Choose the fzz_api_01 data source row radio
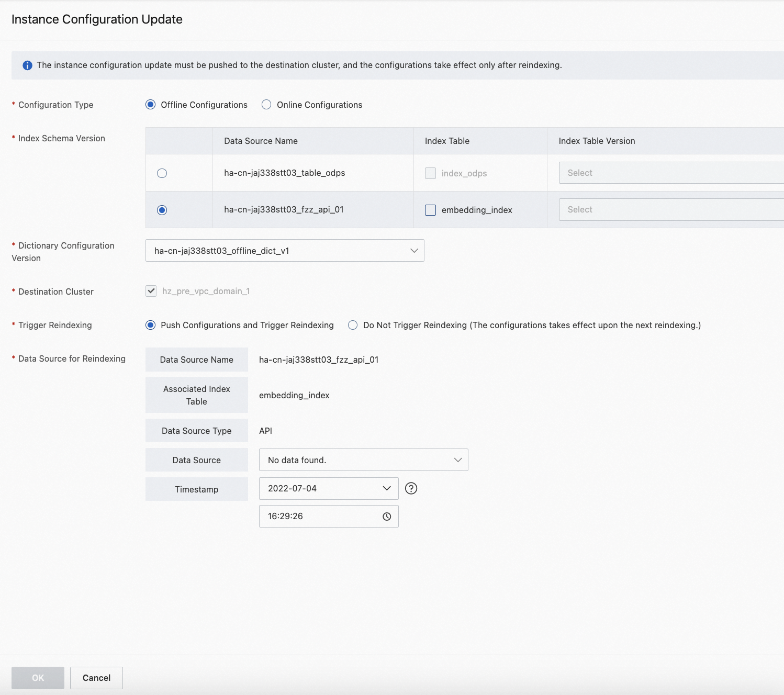 pyautogui.click(x=162, y=210)
